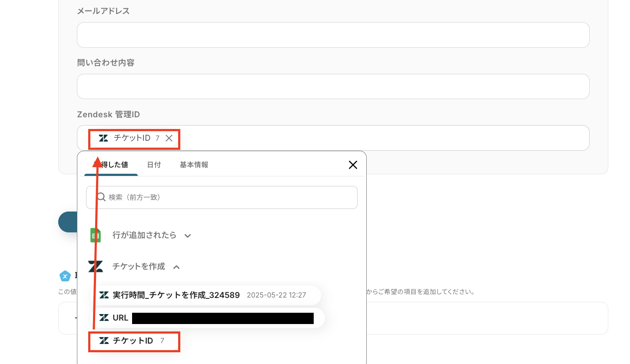Click the 問い合わせ内容 label
The image size is (630, 364).
click(106, 63)
